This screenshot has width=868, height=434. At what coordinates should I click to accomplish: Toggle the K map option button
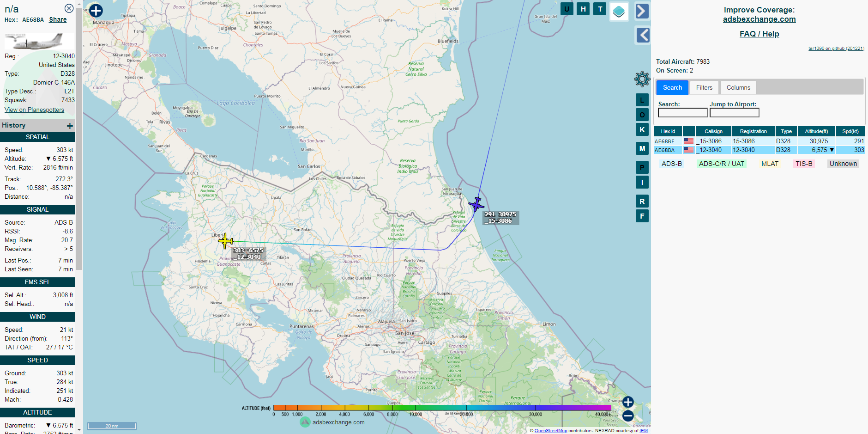[642, 129]
